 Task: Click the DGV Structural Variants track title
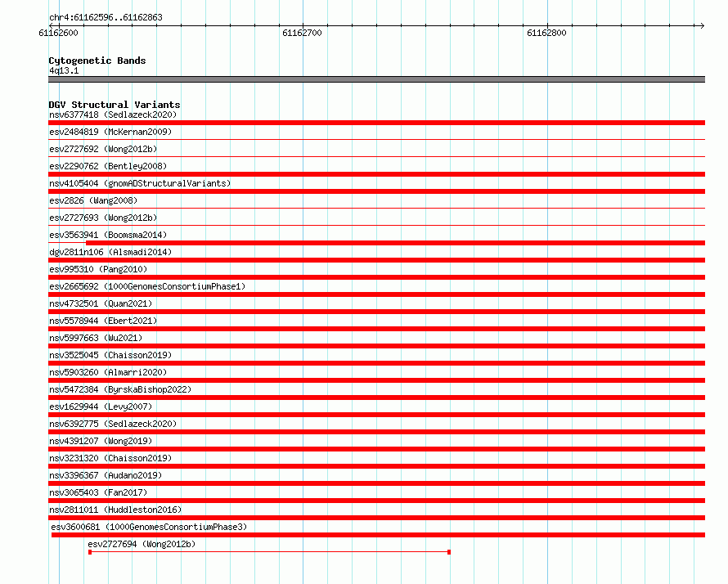(x=115, y=105)
